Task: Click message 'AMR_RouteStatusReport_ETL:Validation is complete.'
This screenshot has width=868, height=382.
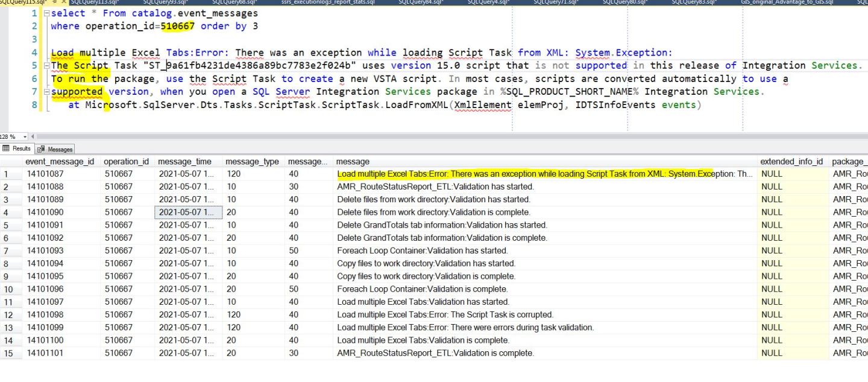Action: 435,353
